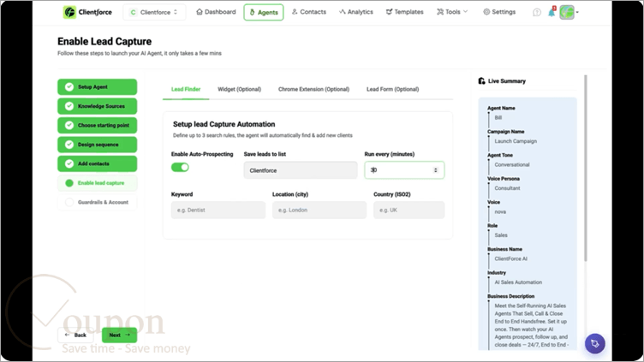The width and height of the screenshot is (644, 362).
Task: Open Settings from the top bar
Action: click(x=499, y=12)
